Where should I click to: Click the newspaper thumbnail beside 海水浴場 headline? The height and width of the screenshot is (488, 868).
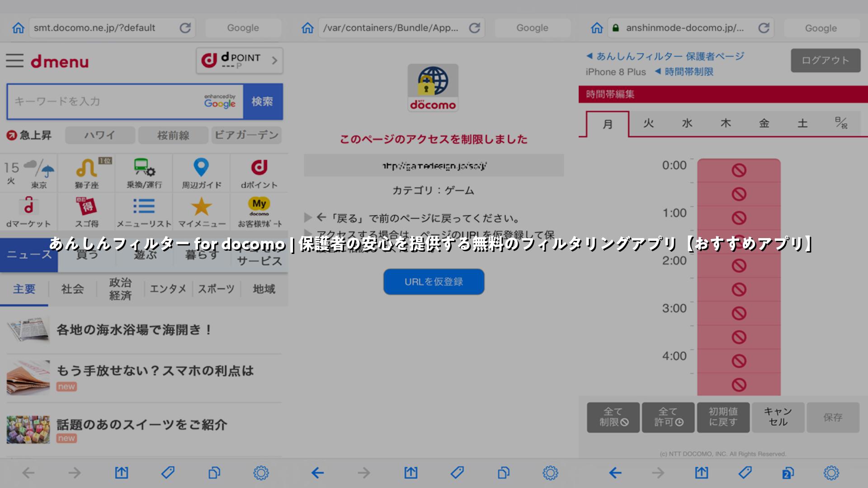click(28, 330)
